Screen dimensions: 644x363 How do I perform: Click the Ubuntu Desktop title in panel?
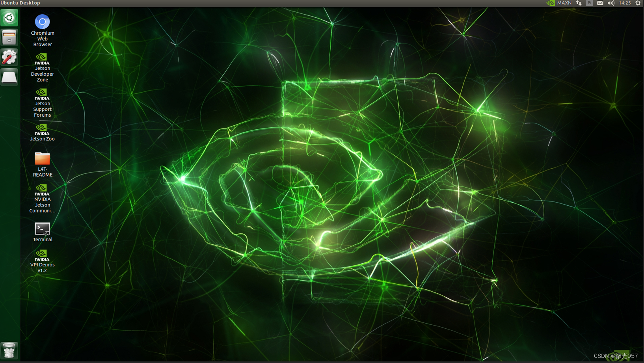(x=20, y=3)
